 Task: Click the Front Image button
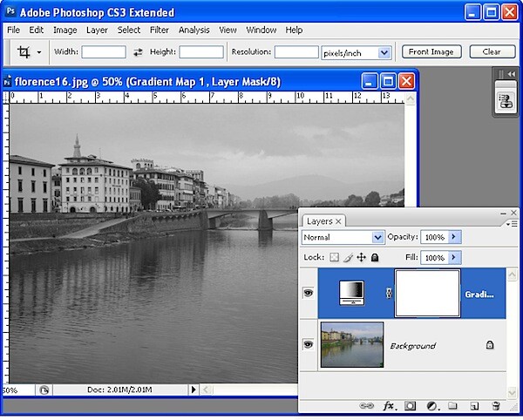pyautogui.click(x=431, y=52)
